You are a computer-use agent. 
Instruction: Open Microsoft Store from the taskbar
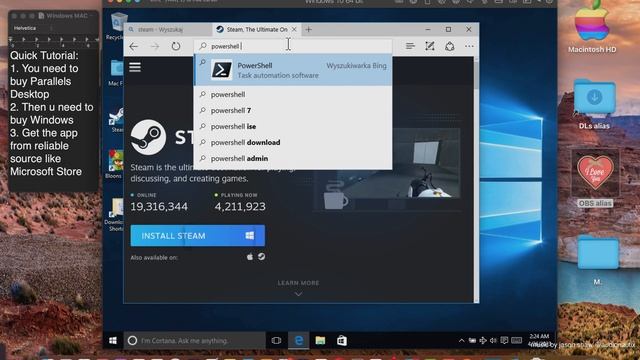pos(342,340)
